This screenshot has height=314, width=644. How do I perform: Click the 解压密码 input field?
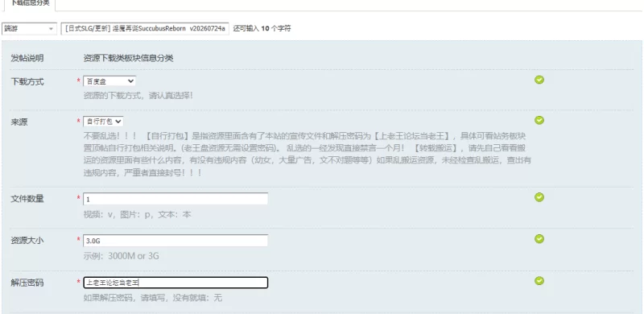pyautogui.click(x=175, y=283)
